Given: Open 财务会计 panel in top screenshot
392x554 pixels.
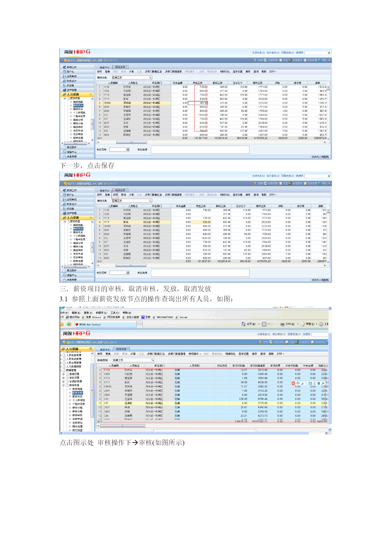Looking at the screenshot, I should point(77,81).
